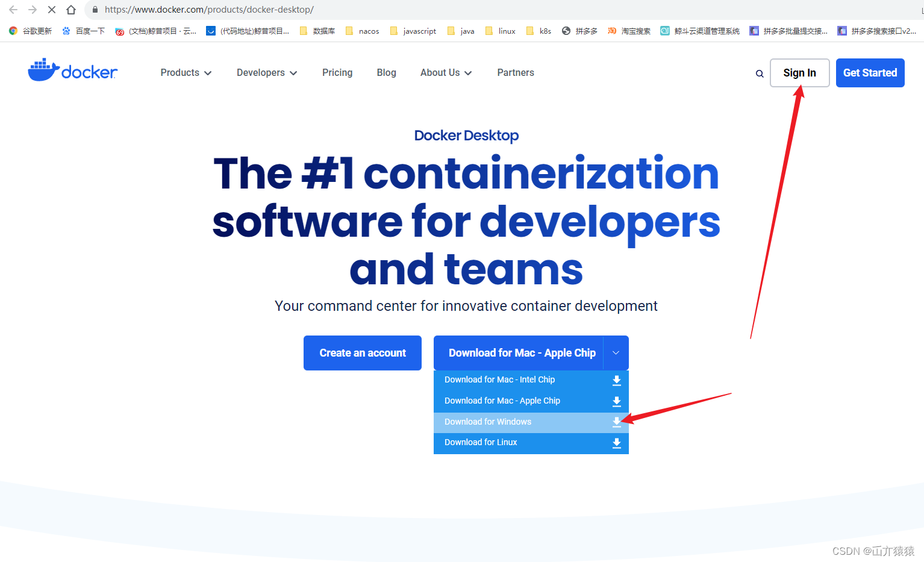Toggle the download options chevron

(x=616, y=353)
